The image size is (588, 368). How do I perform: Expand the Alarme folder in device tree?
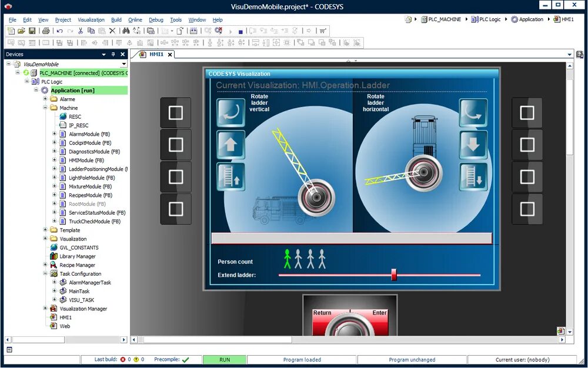(45, 99)
